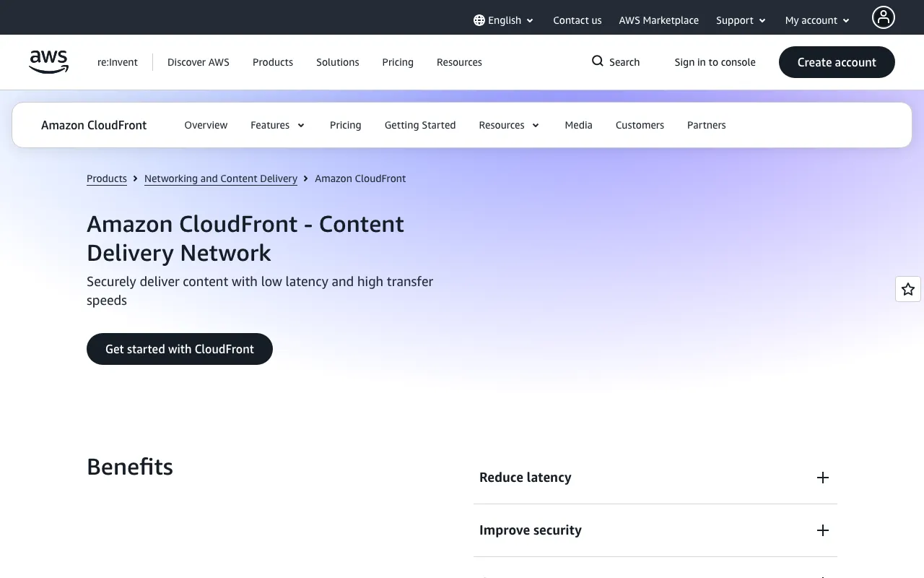Click the Search label text
Viewport: 924px width, 578px height.
[x=624, y=62]
